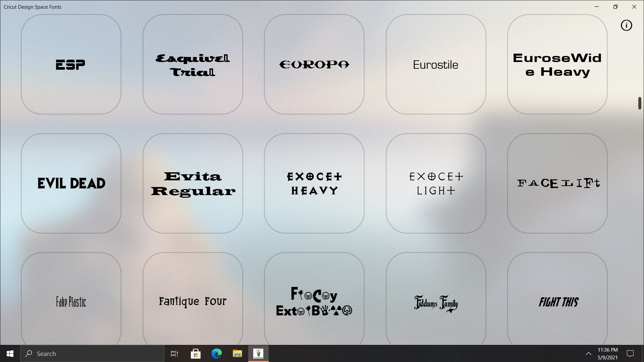Select the ESP font tile
Viewport: 644px width, 362px height.
coord(71,64)
